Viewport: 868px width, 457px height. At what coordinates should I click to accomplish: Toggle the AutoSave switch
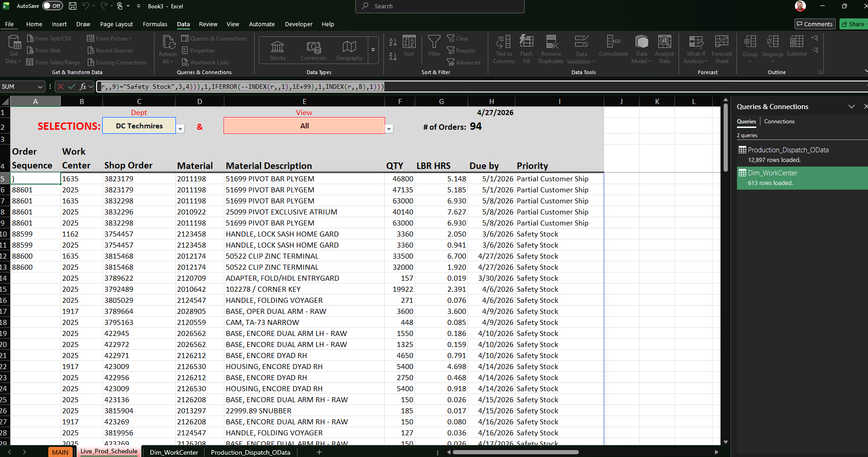tap(52, 6)
